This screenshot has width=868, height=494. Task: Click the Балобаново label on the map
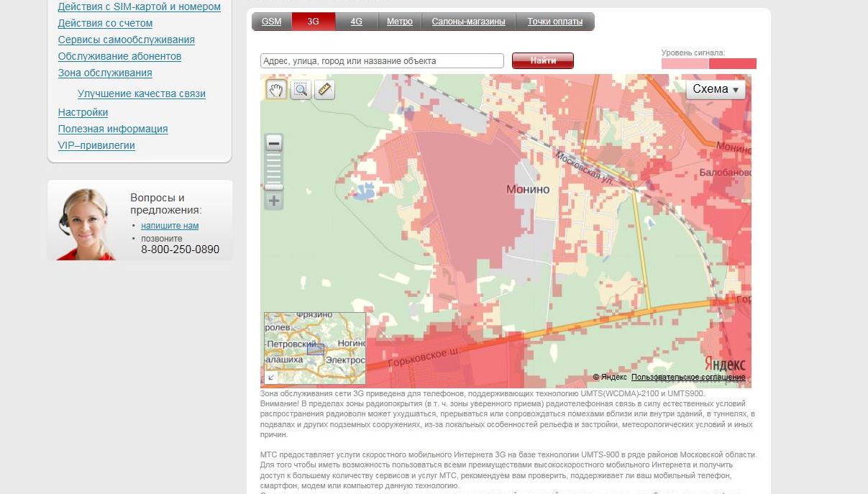pyautogui.click(x=725, y=173)
